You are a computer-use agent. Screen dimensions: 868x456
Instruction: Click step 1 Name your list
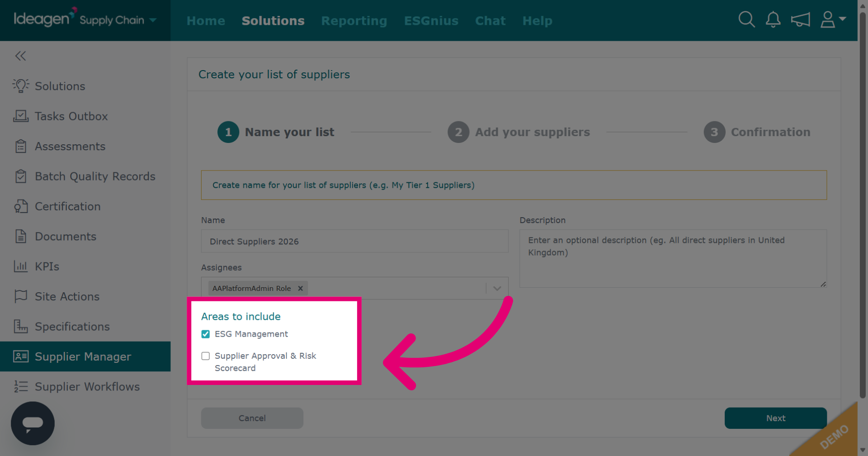tap(276, 132)
